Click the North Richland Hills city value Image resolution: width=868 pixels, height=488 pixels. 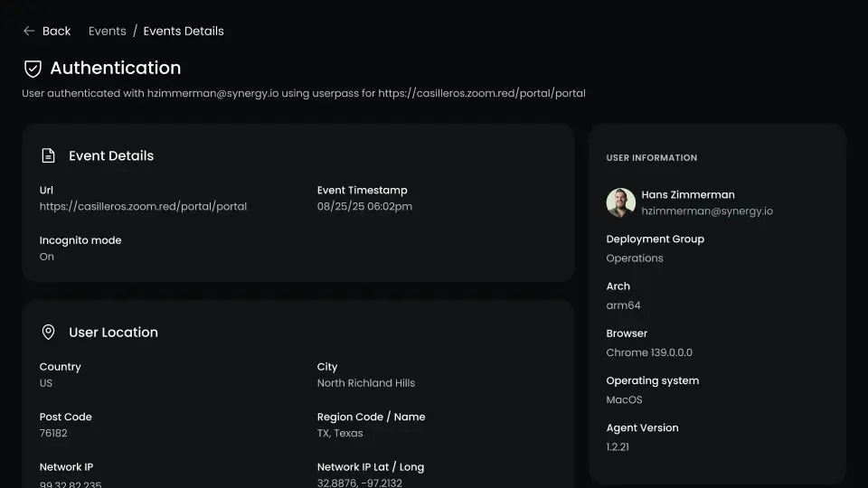click(366, 383)
